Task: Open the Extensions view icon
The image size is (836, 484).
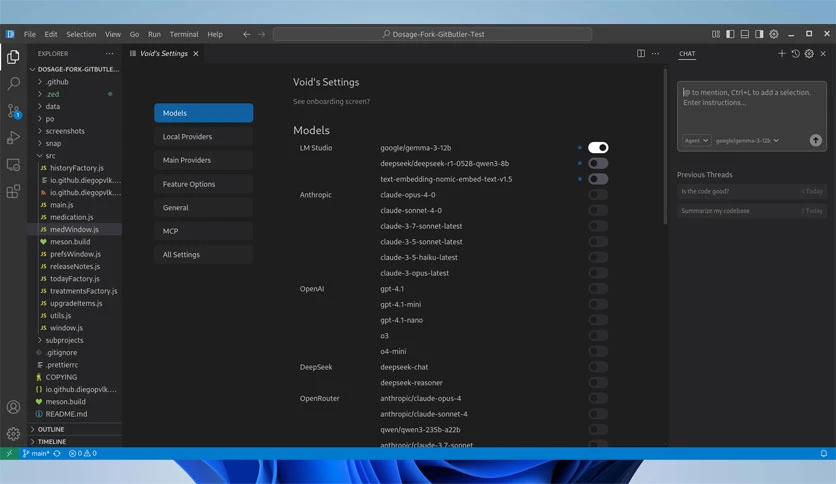Action: 13,191
